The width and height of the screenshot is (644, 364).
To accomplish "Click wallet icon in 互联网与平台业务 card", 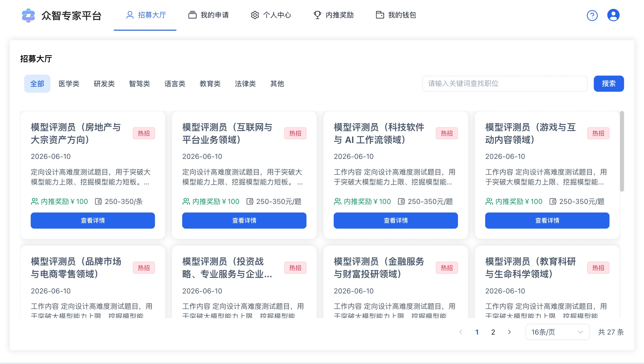I will click(x=250, y=202).
